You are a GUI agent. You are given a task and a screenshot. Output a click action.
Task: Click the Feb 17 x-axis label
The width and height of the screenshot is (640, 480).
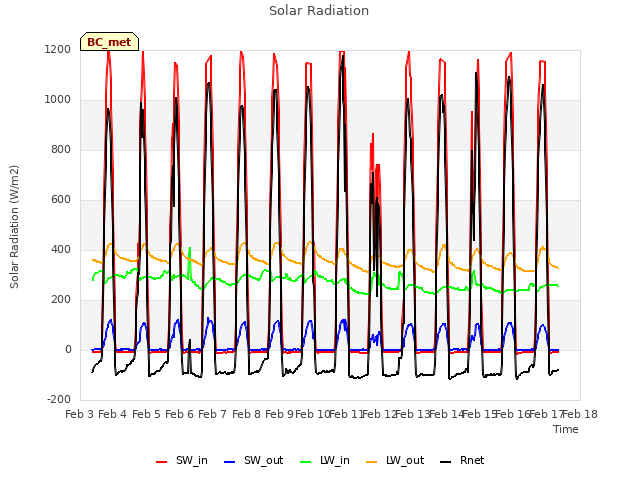pyautogui.click(x=547, y=414)
